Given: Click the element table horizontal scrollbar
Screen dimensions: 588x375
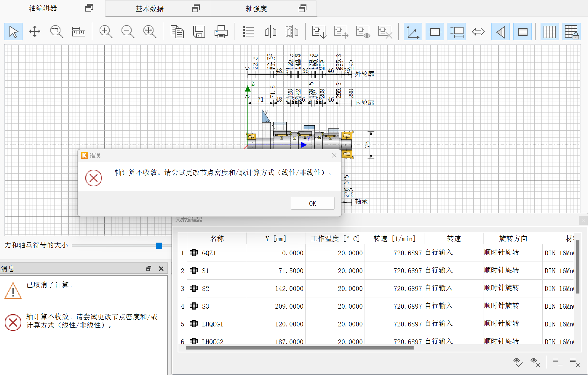Looking at the screenshot, I should 300,348.
